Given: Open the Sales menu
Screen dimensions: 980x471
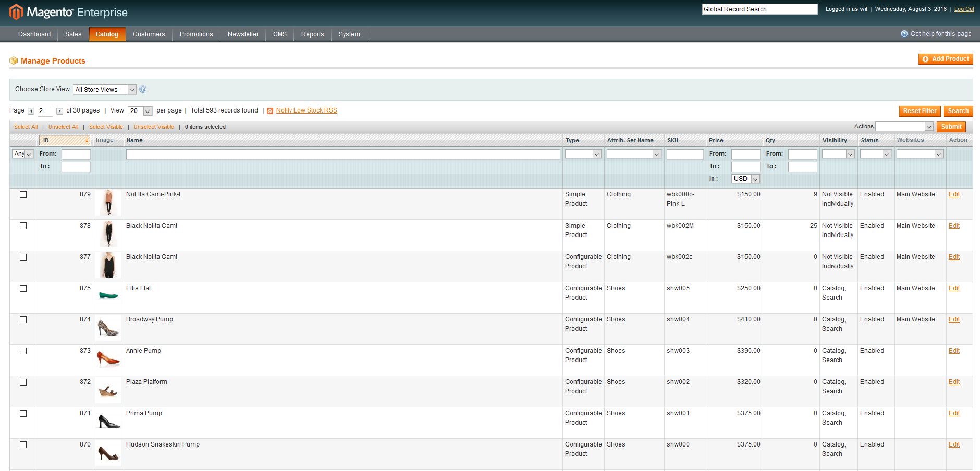Looking at the screenshot, I should (x=73, y=34).
